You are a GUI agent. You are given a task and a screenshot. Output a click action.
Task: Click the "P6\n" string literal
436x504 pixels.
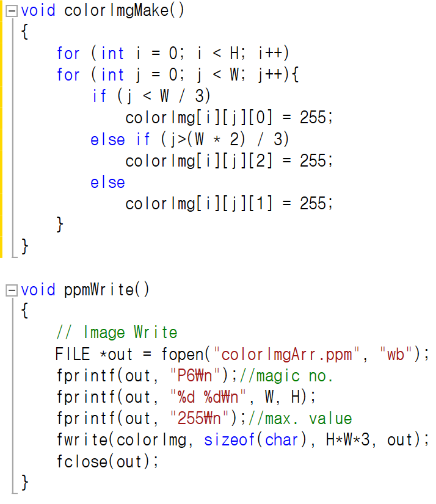pos(195,375)
